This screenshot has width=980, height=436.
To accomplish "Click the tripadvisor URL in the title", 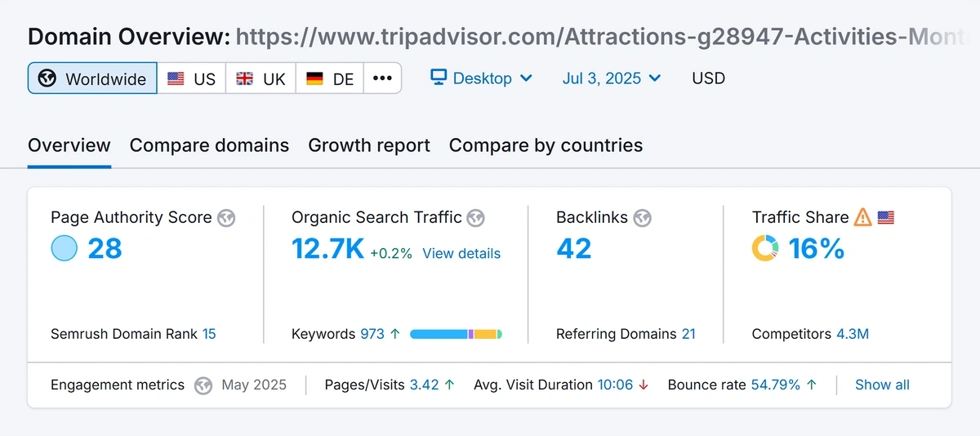I will pos(604,36).
